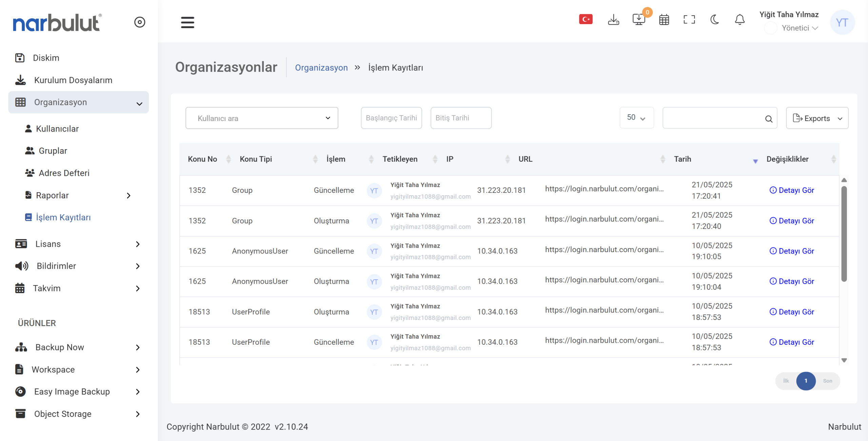
Task: Click the notifications bell icon
Action: click(x=739, y=20)
